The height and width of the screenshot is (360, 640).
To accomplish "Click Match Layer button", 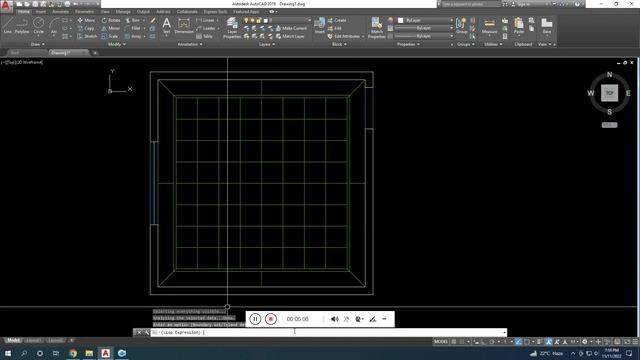I will 290,36.
